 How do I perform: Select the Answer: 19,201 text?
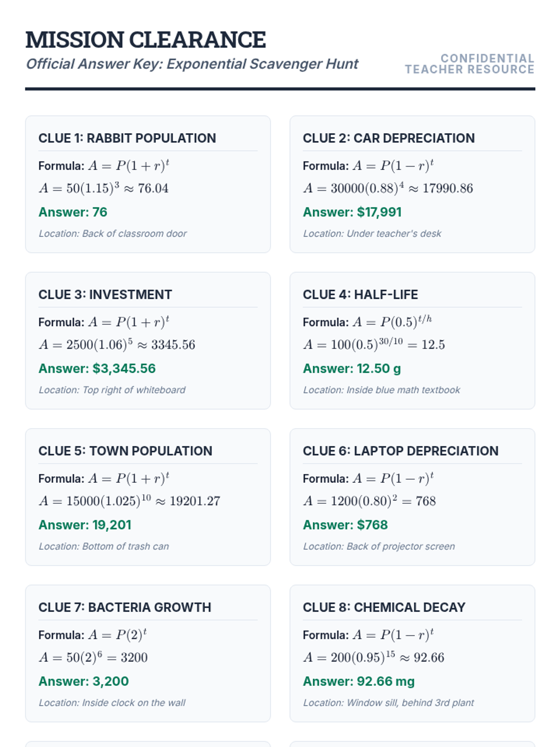(x=84, y=525)
